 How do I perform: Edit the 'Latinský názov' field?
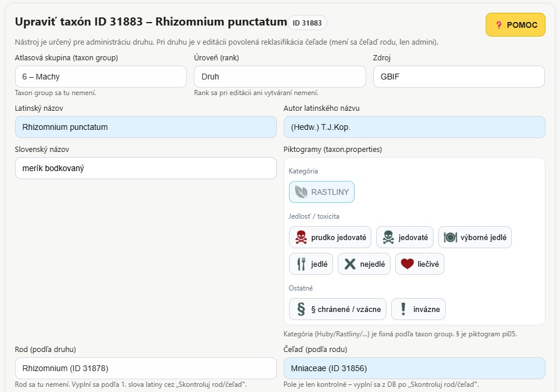[x=146, y=127]
